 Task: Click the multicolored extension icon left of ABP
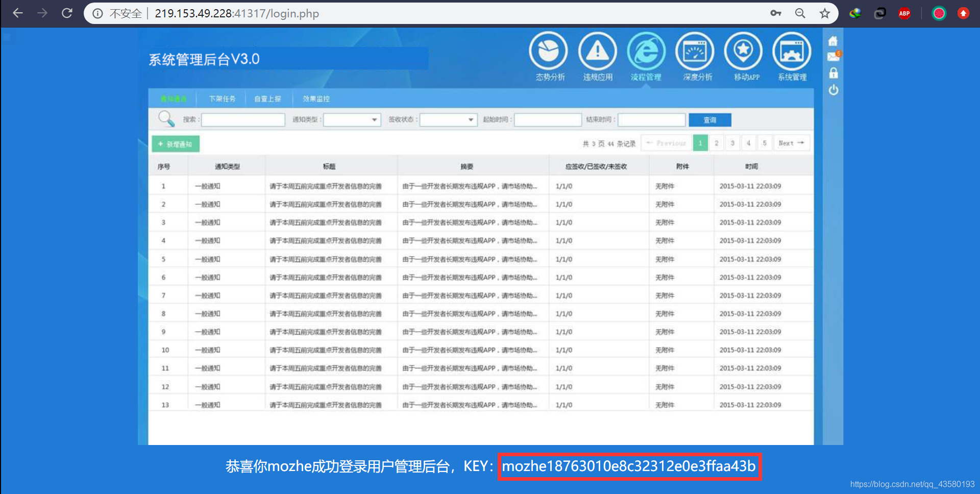[855, 13]
